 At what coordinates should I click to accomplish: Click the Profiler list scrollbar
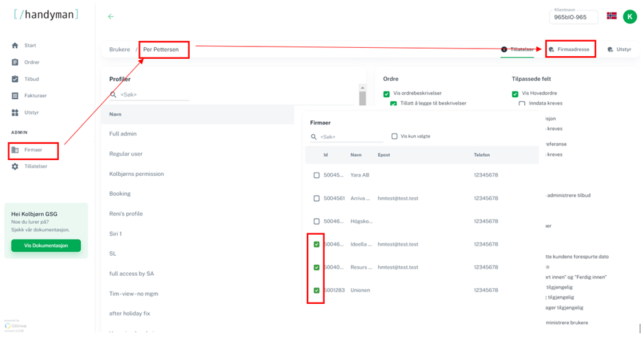pyautogui.click(x=362, y=96)
